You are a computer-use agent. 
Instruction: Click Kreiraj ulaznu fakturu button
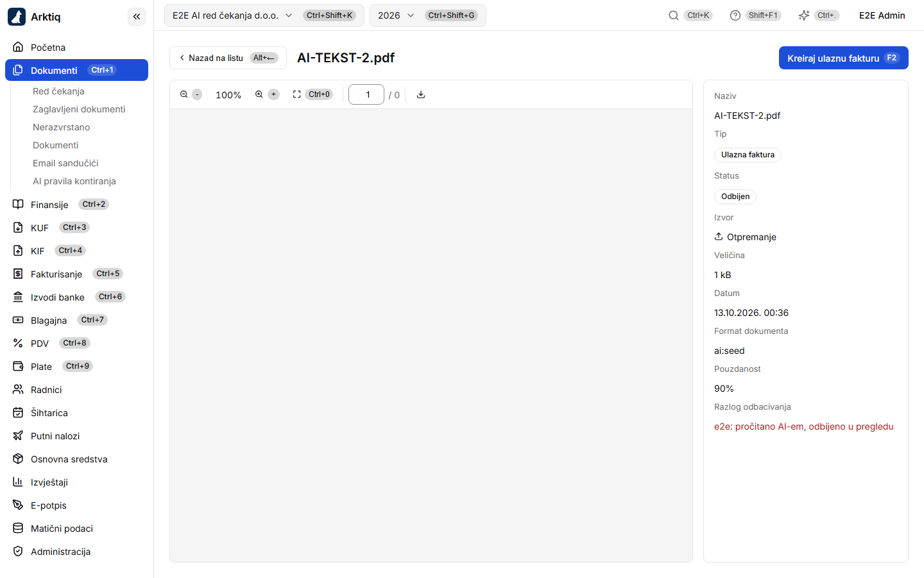(843, 58)
